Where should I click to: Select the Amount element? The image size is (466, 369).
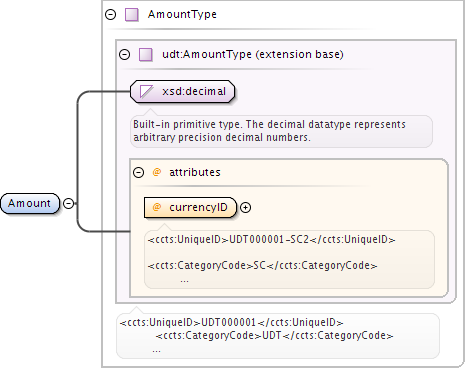[x=30, y=203]
